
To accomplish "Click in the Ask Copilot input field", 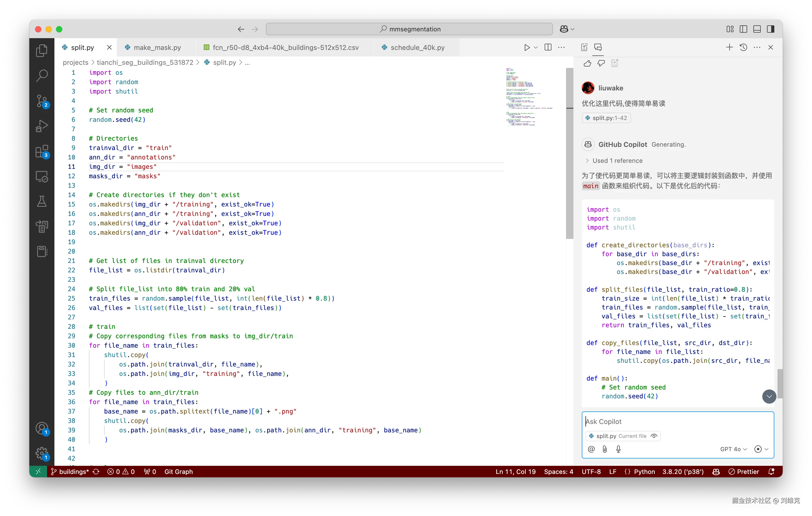I will pyautogui.click(x=677, y=421).
